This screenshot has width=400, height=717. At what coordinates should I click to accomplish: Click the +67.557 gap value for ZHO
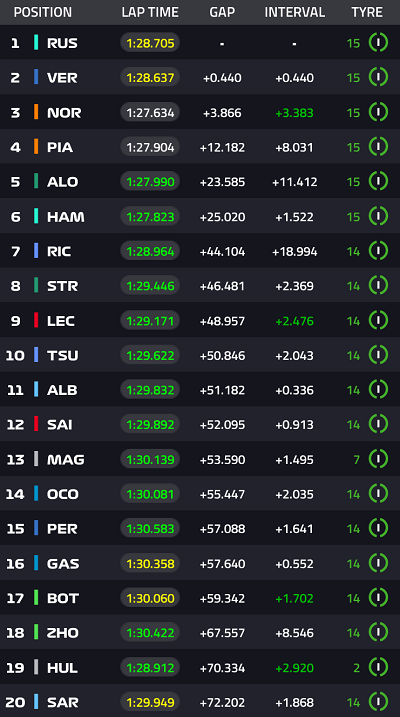(222, 633)
